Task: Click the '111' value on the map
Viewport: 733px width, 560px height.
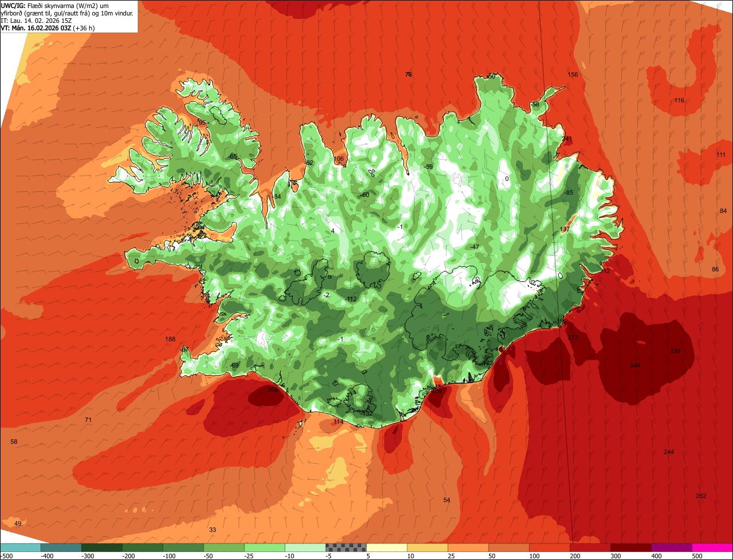Action: (721, 155)
